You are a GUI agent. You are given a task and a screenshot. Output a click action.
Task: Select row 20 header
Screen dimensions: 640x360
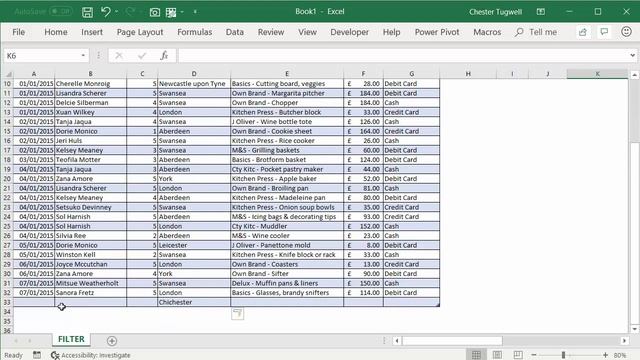coord(7,179)
